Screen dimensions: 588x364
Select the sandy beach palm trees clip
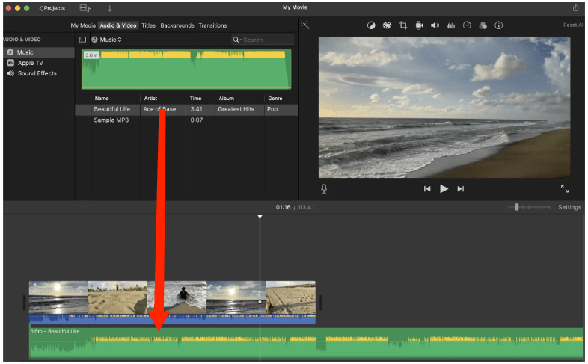(x=117, y=297)
